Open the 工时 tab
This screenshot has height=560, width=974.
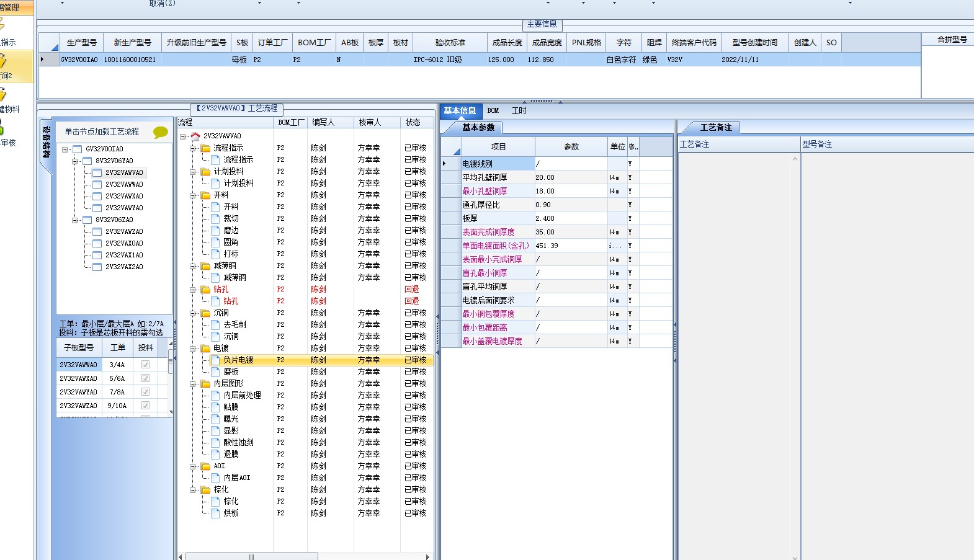519,110
